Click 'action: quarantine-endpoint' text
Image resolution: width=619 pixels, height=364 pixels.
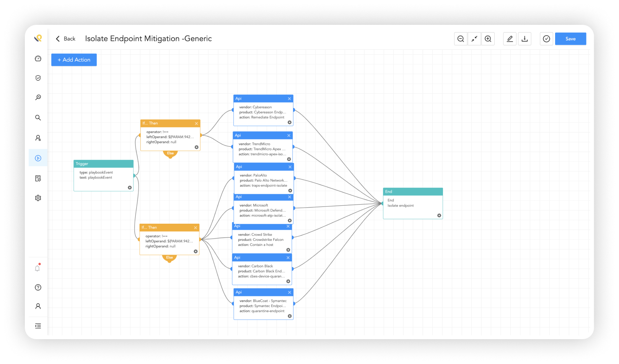pos(262,311)
